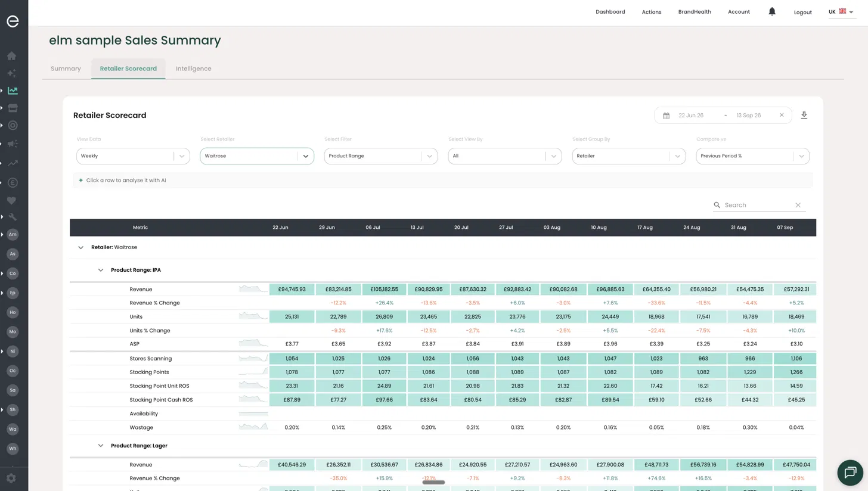This screenshot has height=491, width=868.
Task: Open the date range calendar icon
Action: click(x=666, y=116)
